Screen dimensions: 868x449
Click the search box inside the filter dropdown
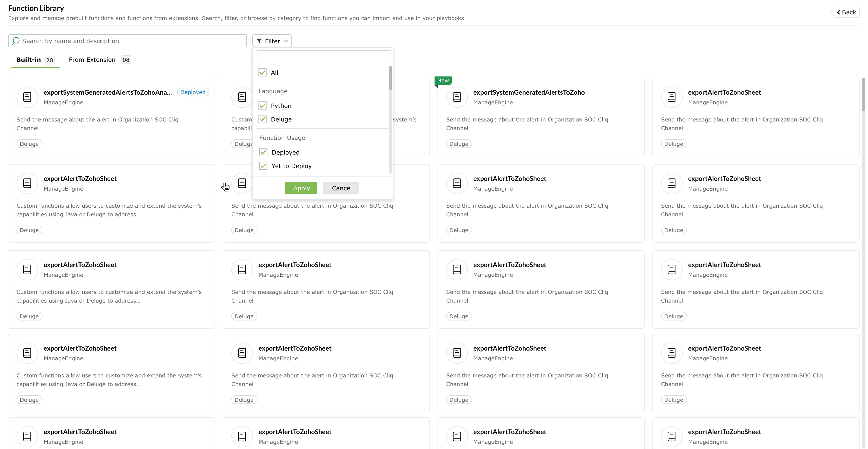[x=324, y=56]
